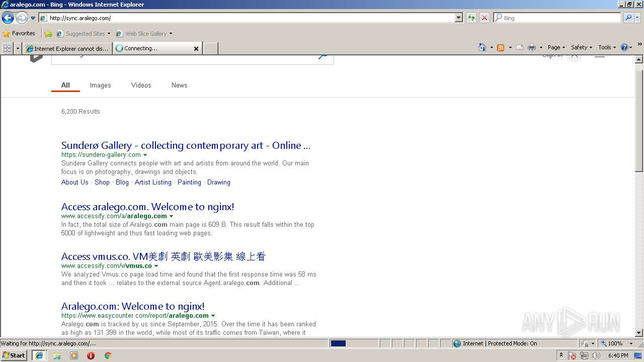Expand the sundero-gallery.com URL dropdown arrow
644x362 pixels.
[x=145, y=155]
